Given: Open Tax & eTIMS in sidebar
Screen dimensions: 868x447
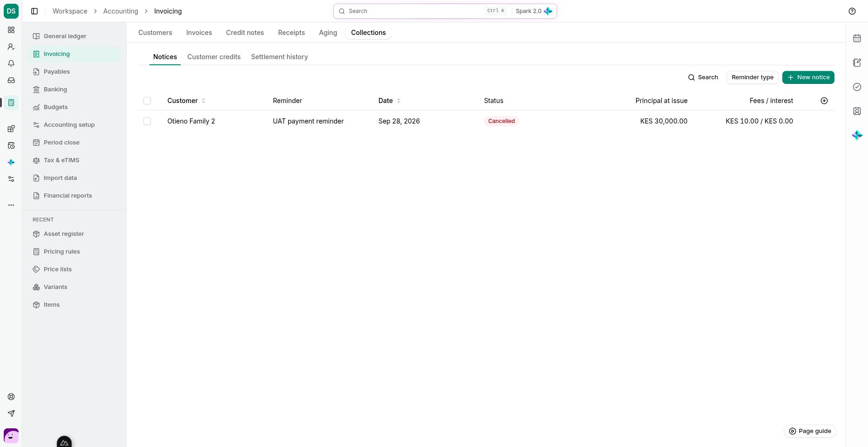Looking at the screenshot, I should (x=74, y=160).
